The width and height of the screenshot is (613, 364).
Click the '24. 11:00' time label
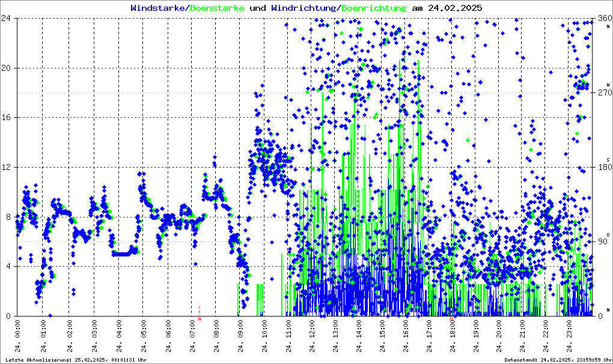click(288, 336)
